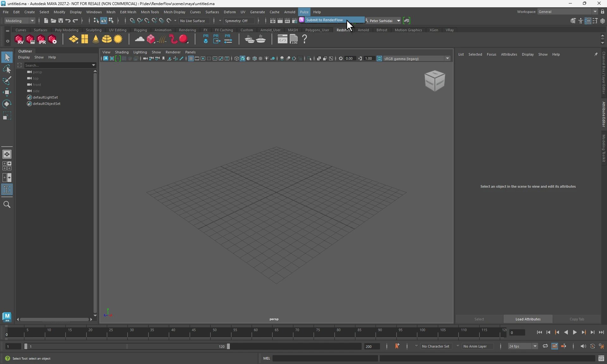The height and width of the screenshot is (364, 607).
Task: Expand the Outliner search filter dropdown
Action: pos(93,65)
